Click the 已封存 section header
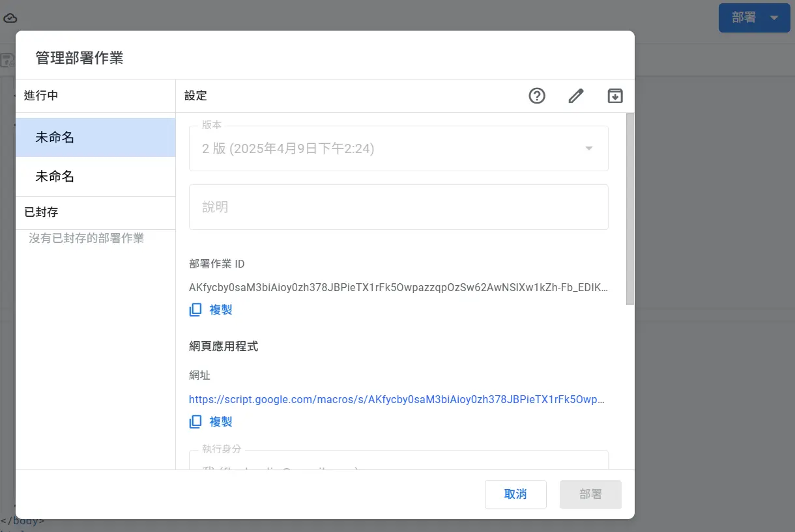The height and width of the screenshot is (532, 795). [41, 212]
